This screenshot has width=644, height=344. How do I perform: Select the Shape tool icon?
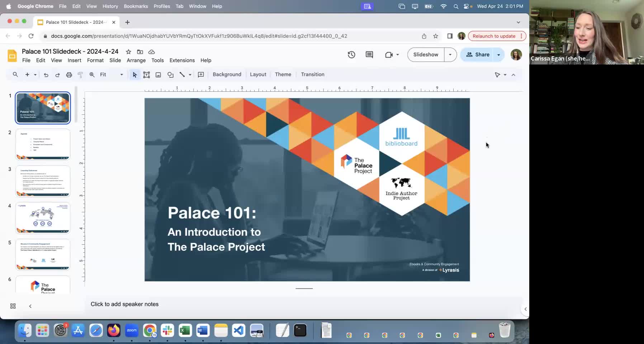[x=170, y=75]
